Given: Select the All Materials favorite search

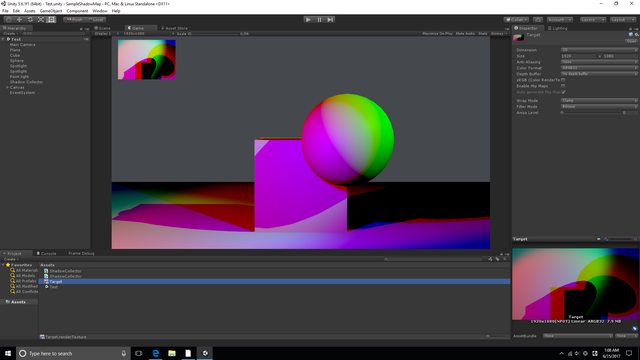Looking at the screenshot, I should click(x=24, y=270).
